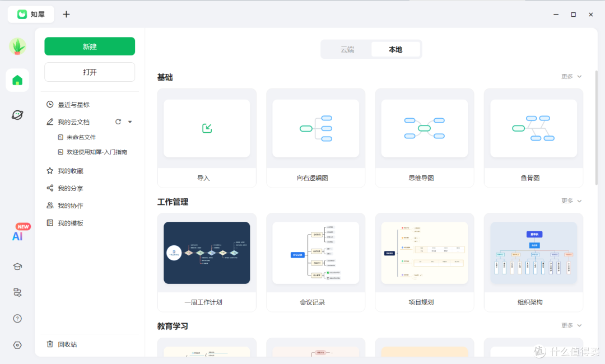
Task: Click the flowchart structure sidebar icon
Action: point(17,292)
